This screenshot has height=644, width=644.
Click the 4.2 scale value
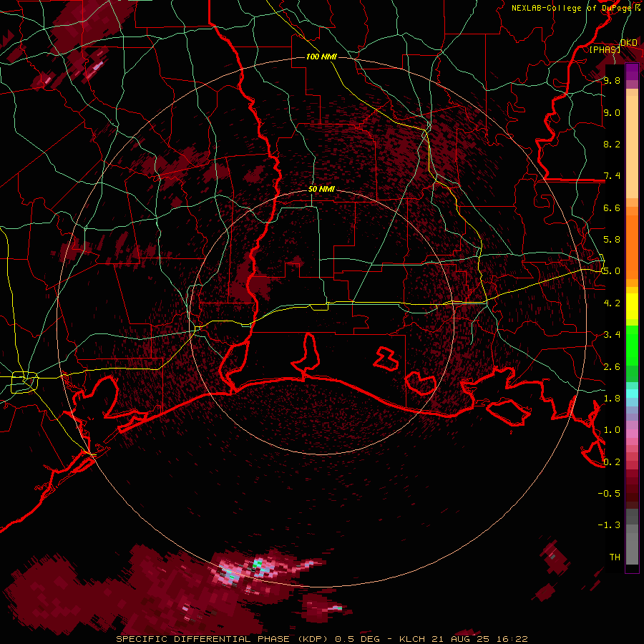(612, 303)
